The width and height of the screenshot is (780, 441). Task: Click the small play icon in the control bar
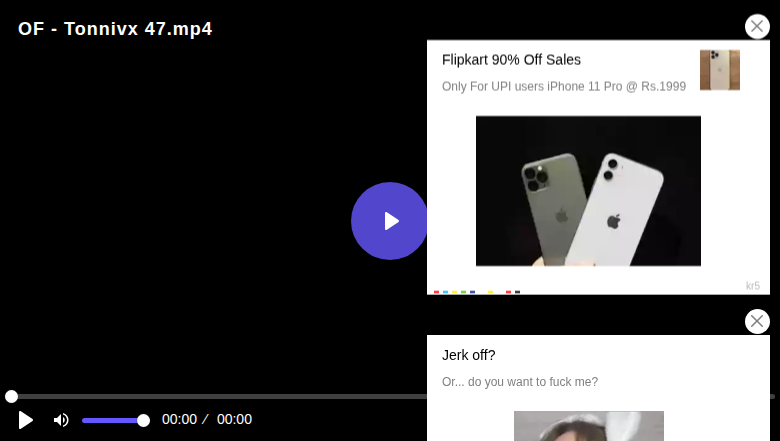tap(25, 420)
